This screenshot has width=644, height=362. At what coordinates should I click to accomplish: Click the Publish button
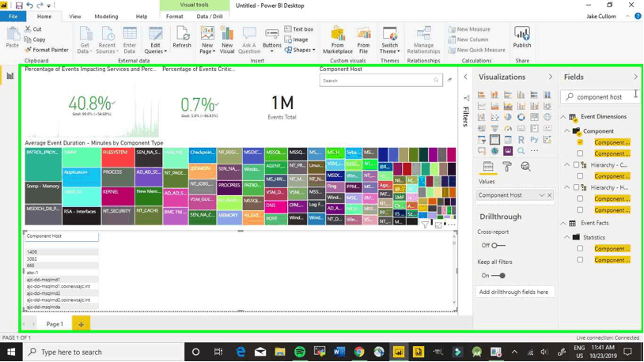pyautogui.click(x=522, y=37)
